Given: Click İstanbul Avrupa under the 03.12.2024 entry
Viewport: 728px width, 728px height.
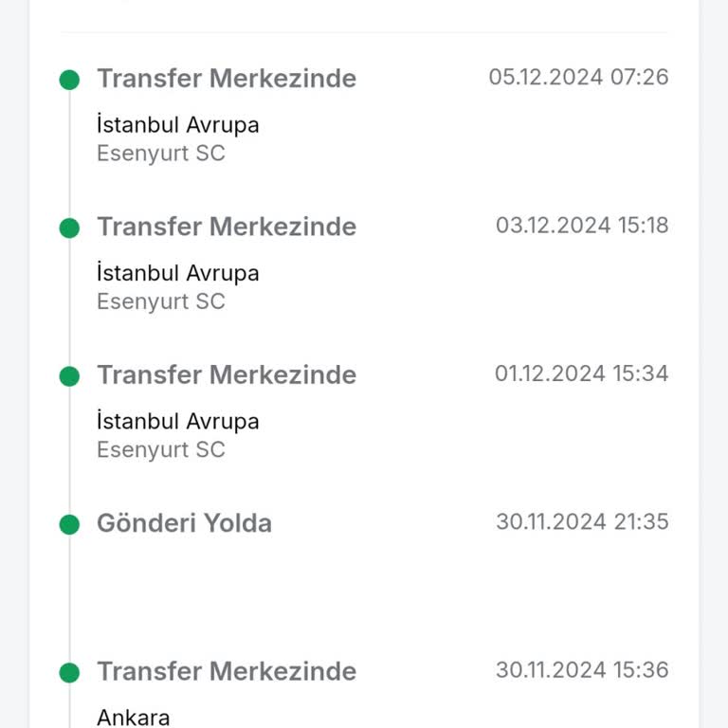Looking at the screenshot, I should 177,273.
